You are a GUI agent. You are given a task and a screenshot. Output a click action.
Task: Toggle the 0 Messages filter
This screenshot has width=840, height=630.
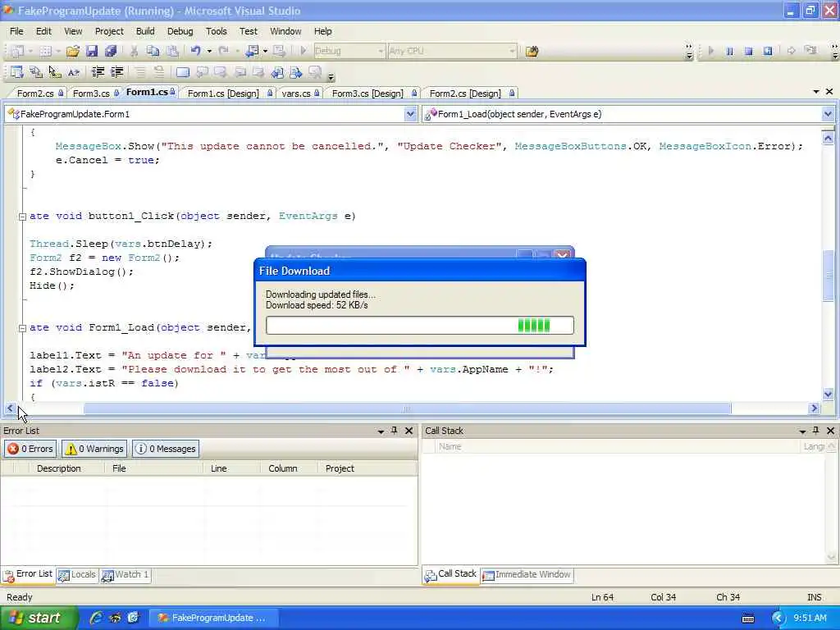(166, 449)
